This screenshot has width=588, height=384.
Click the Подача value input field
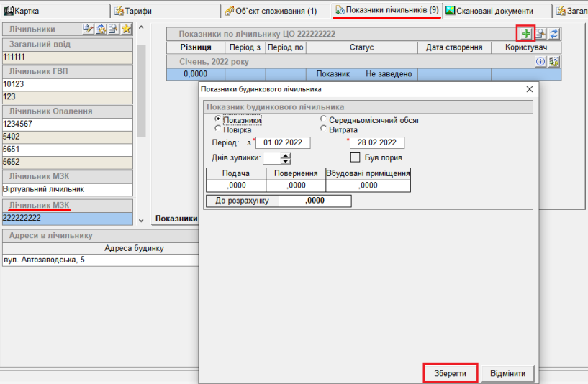(x=236, y=186)
